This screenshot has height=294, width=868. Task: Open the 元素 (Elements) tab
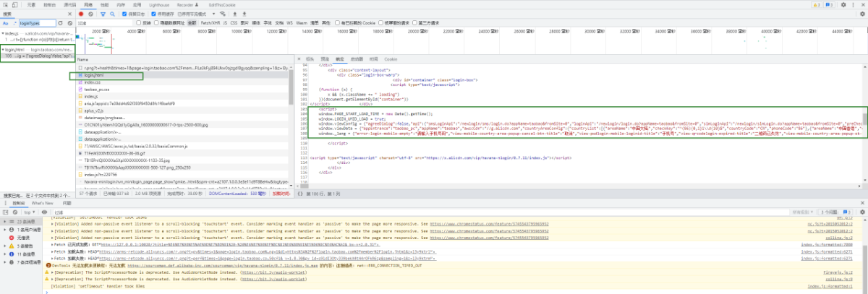(31, 5)
